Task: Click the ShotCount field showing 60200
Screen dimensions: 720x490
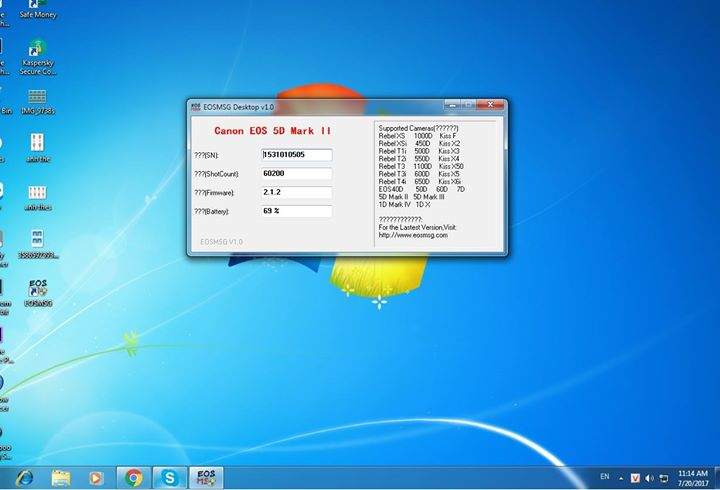Action: pyautogui.click(x=297, y=174)
